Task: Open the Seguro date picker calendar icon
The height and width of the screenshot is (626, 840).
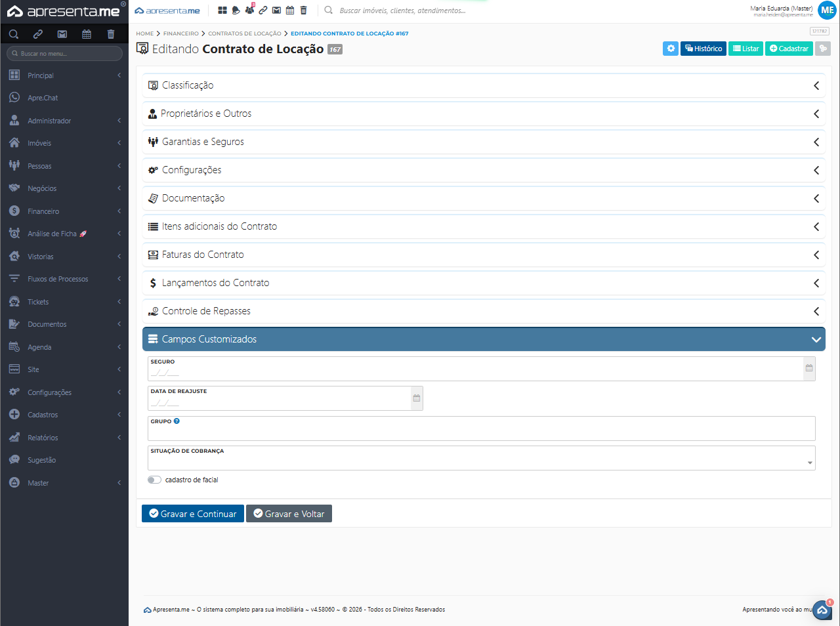Action: 809,368
